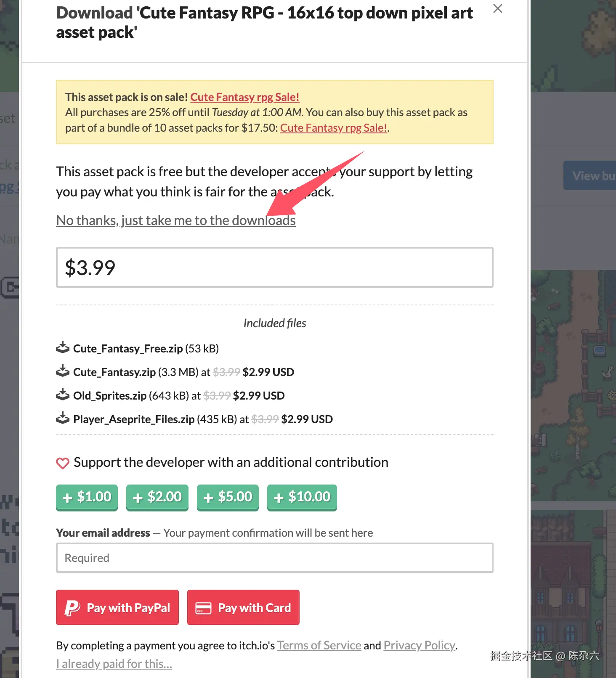Click the download icon beside Cute_Fantasy.zip
This screenshot has width=616, height=678.
[63, 371]
